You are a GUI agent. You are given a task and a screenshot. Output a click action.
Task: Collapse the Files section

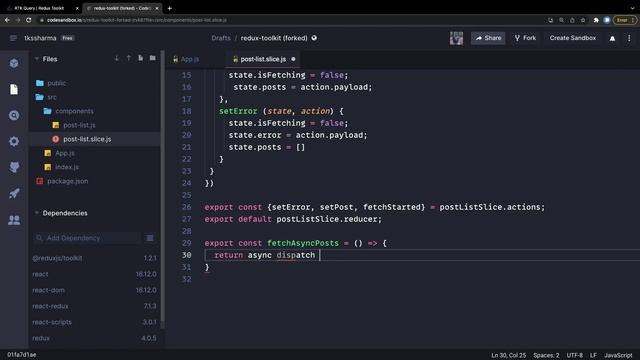point(37,59)
